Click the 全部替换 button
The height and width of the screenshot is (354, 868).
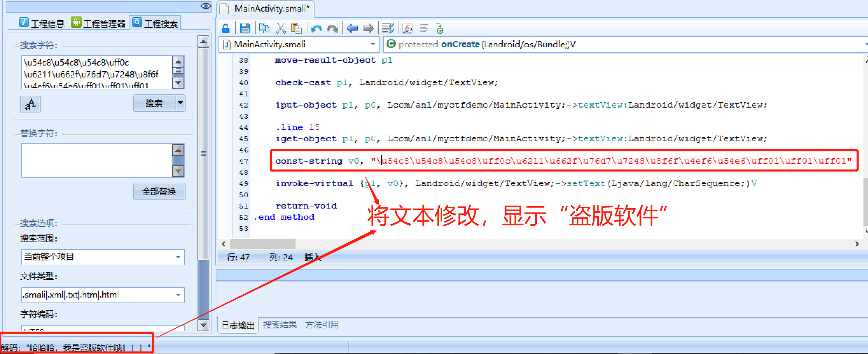click(159, 191)
